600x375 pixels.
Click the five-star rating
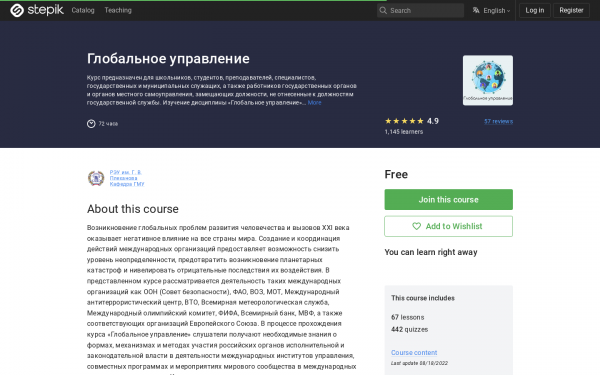tap(404, 121)
